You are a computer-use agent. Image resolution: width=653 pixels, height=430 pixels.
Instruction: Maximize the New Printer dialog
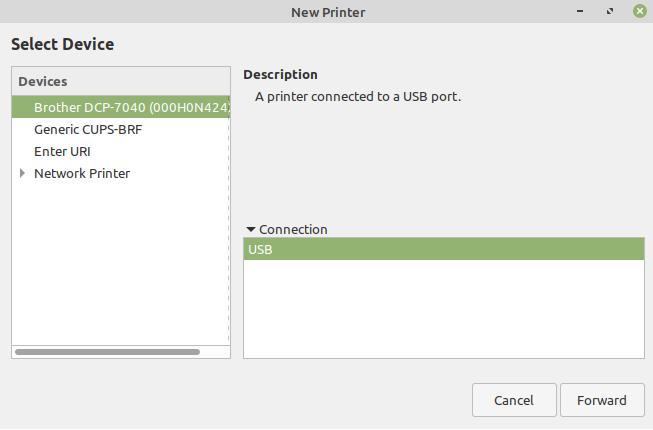point(610,12)
